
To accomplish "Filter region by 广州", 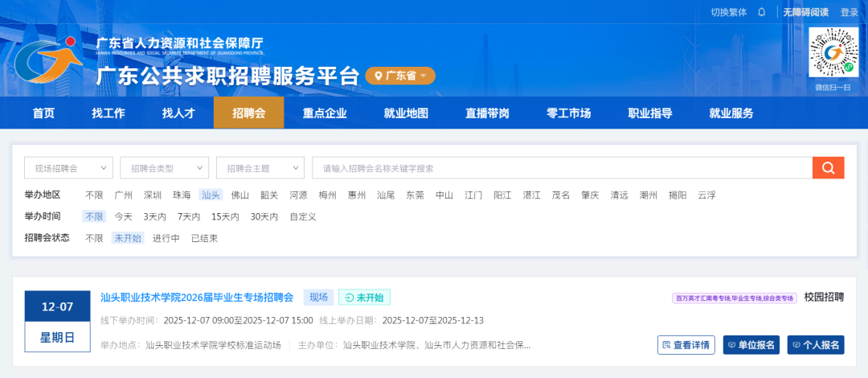I will (x=124, y=195).
